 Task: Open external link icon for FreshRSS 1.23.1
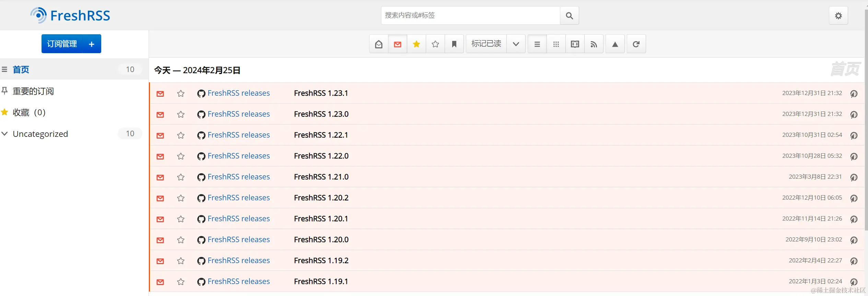click(x=854, y=94)
